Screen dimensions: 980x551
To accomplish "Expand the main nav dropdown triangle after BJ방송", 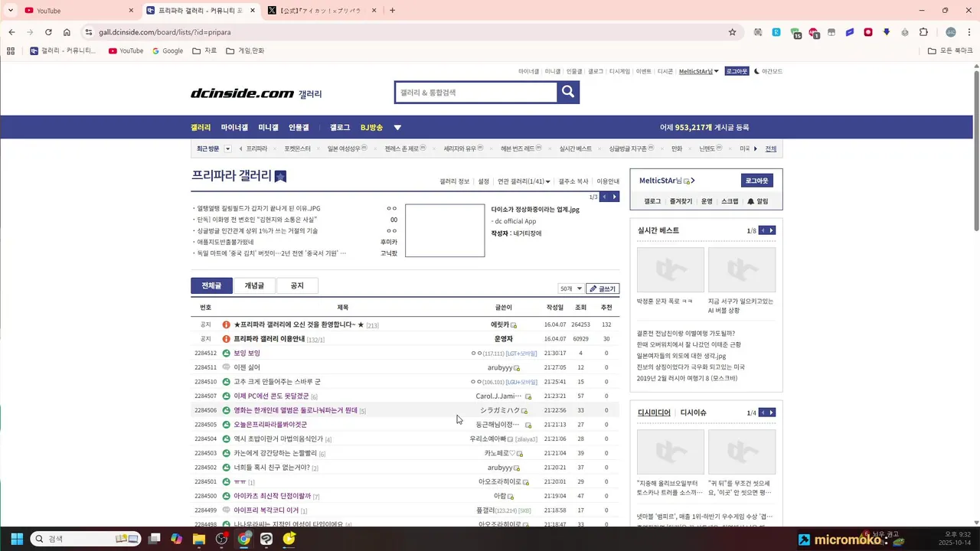I will pos(397,128).
